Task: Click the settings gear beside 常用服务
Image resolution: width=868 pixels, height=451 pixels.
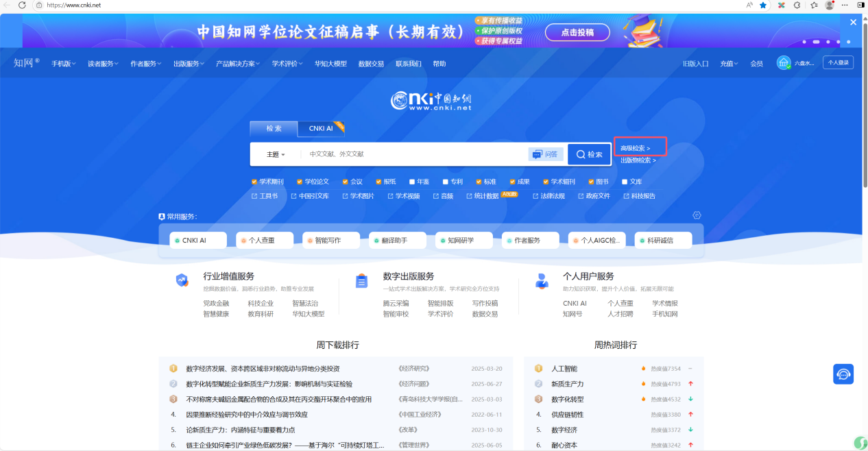Action: tap(697, 215)
